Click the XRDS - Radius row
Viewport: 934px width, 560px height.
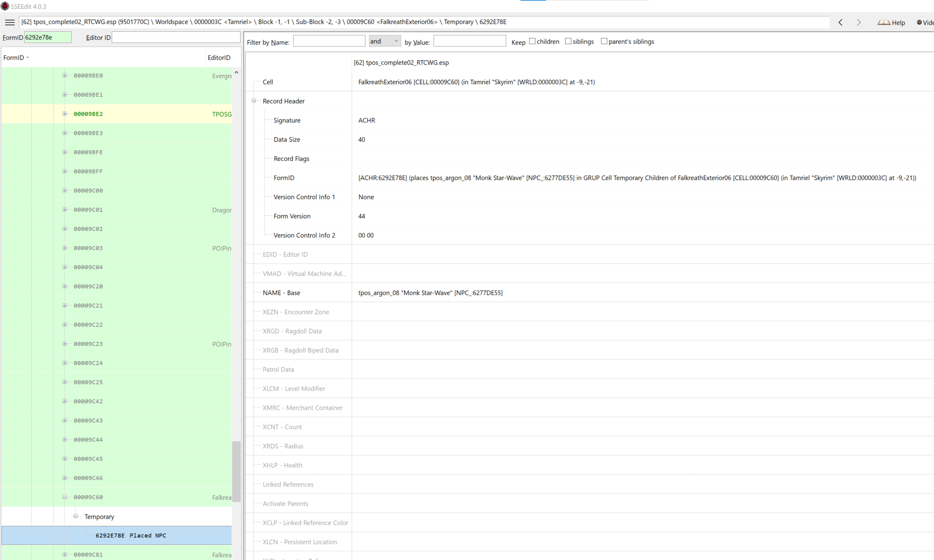click(x=590, y=446)
